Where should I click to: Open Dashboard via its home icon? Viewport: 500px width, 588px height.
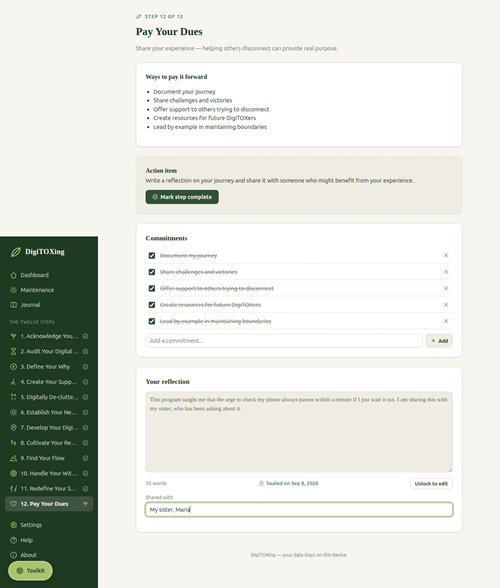[14, 275]
